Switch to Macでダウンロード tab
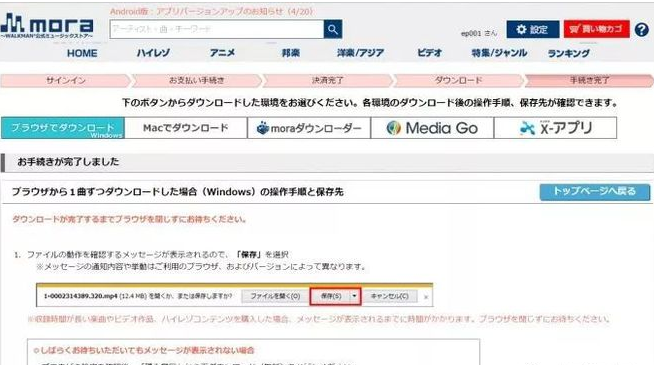The height and width of the screenshot is (365, 654). [186, 128]
